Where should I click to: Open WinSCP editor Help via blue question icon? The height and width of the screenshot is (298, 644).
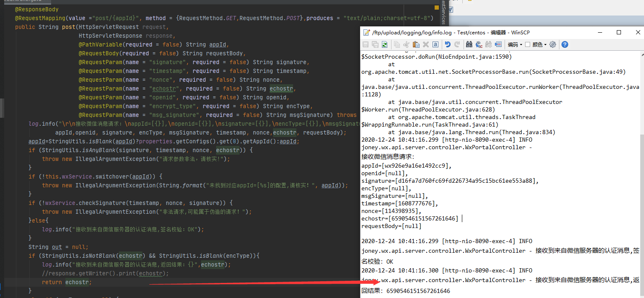(565, 44)
